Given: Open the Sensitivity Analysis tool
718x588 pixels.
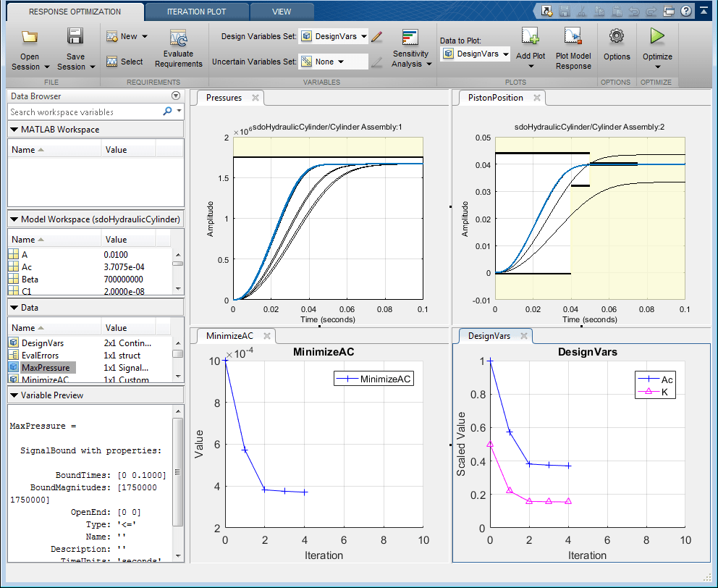Looking at the screenshot, I should point(410,39).
